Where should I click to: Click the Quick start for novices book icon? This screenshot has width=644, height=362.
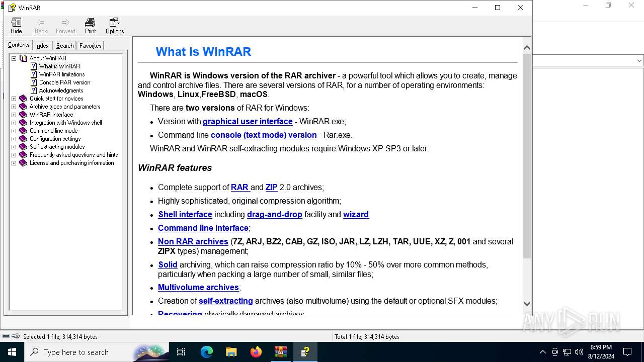[x=23, y=99]
